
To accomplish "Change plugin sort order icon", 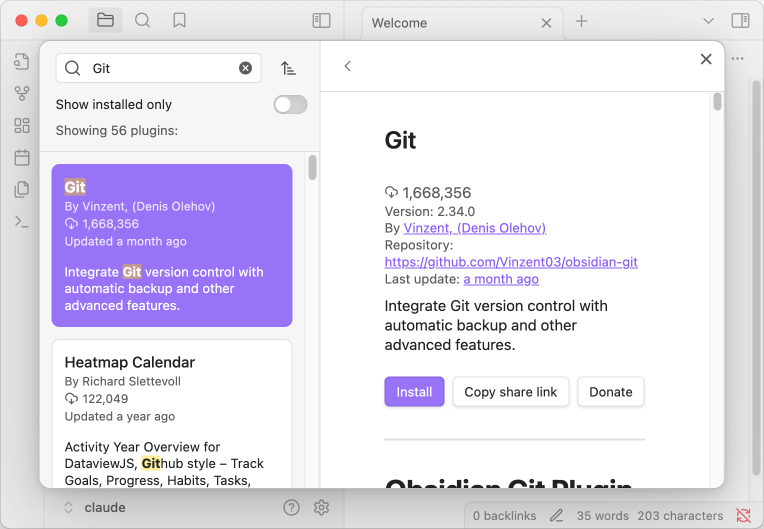I will 288,68.
